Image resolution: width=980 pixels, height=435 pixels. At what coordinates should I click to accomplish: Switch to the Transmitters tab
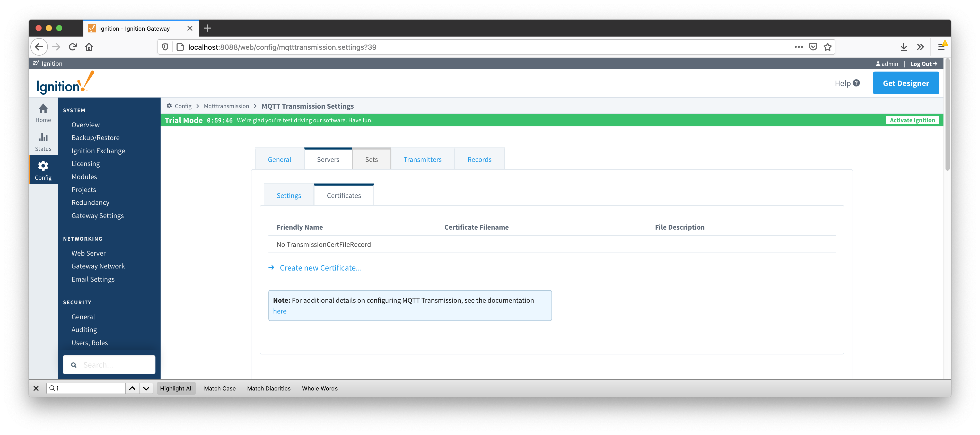(422, 159)
